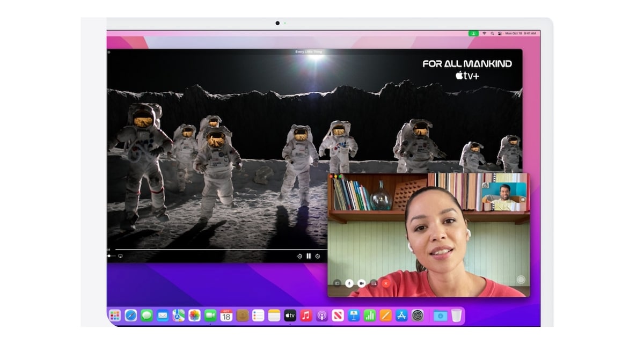
Task: Open System Preferences from the Dock
Action: [418, 316]
